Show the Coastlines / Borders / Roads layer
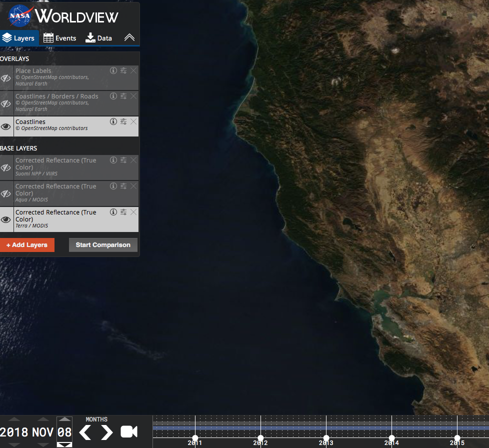Screen dimensions: 489x448 coord(6,103)
